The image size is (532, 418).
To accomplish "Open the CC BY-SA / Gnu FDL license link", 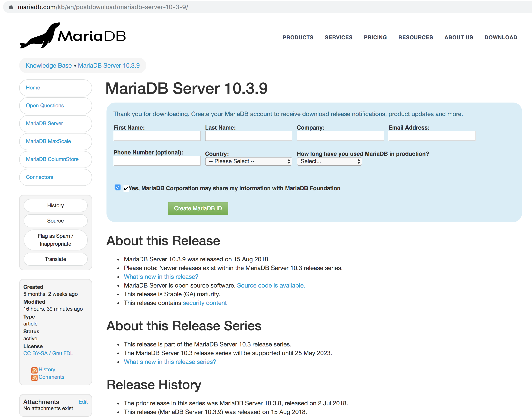I will [x=48, y=353].
